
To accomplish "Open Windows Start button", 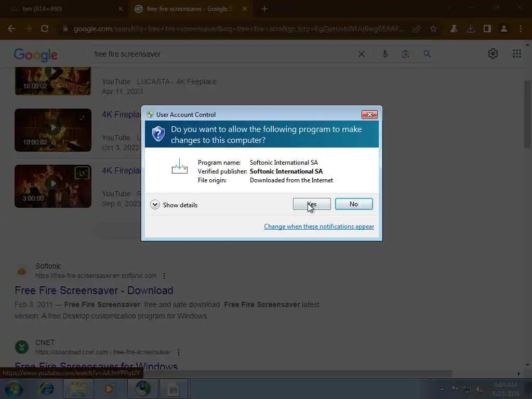I will (x=14, y=389).
